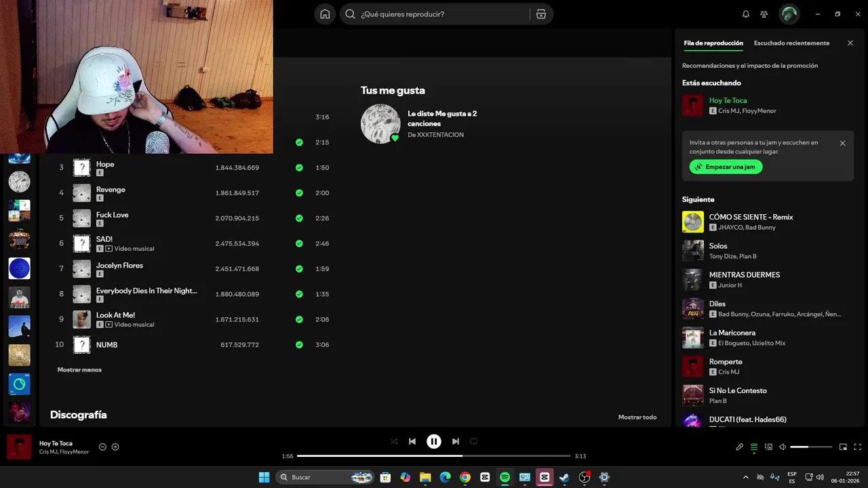The height and width of the screenshot is (488, 868).
Task: Toggle the liked checkmark for Jocelyn Flores
Action: tap(299, 269)
